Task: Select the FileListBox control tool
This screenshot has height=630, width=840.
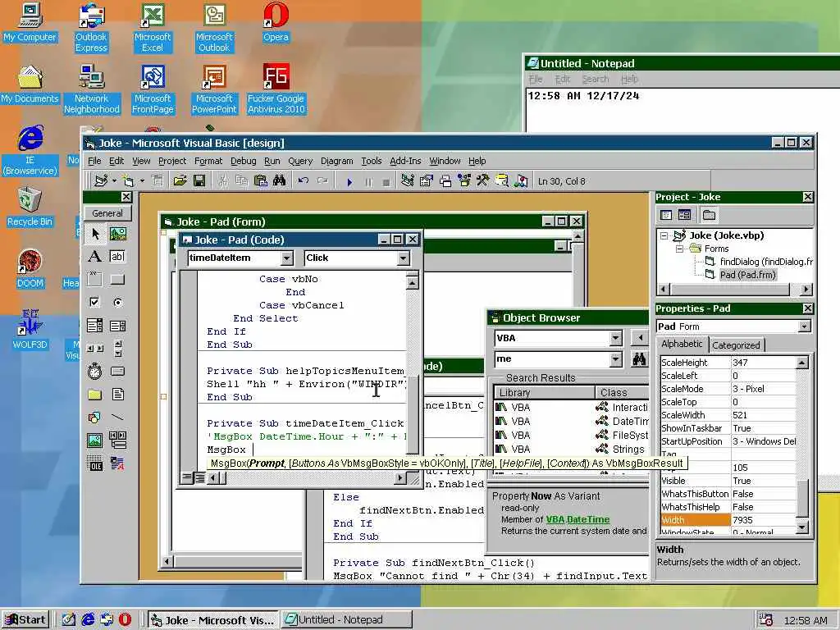Action: (x=118, y=395)
